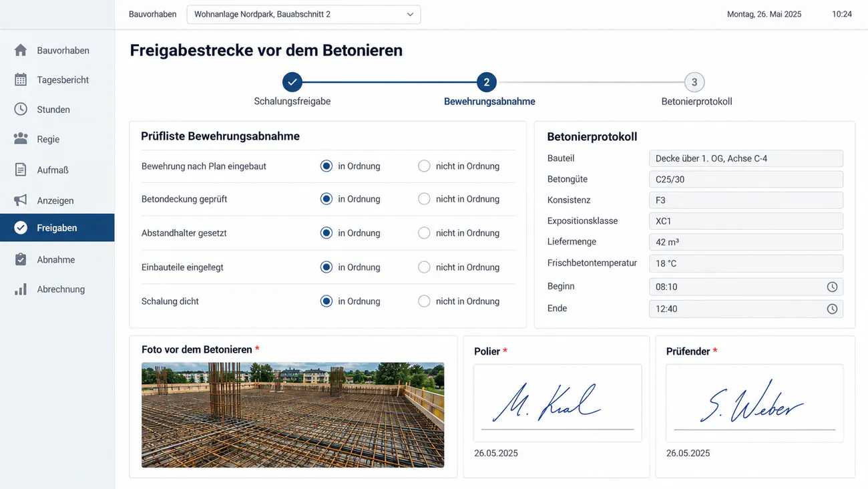Select 'in Ordnung' for Schalung dicht
Screen dimensions: 868x489
[327, 301]
